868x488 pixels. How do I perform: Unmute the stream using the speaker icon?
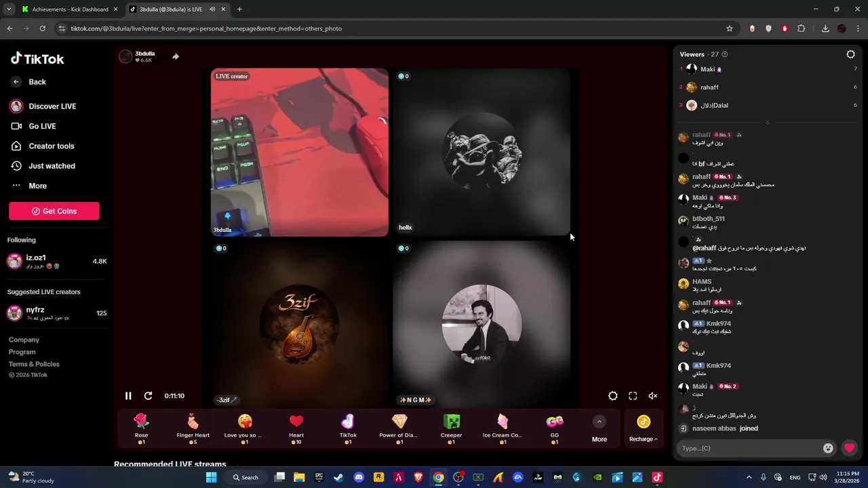pos(653,396)
